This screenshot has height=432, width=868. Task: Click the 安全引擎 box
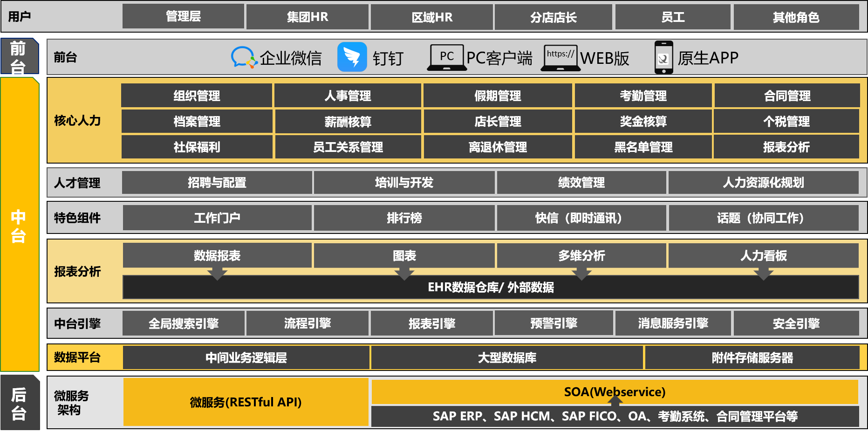[x=796, y=323]
